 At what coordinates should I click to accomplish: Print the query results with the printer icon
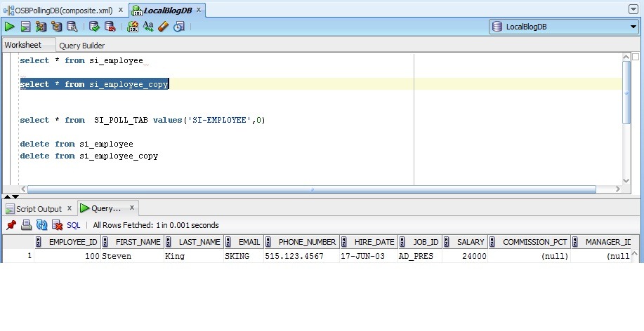pos(26,225)
